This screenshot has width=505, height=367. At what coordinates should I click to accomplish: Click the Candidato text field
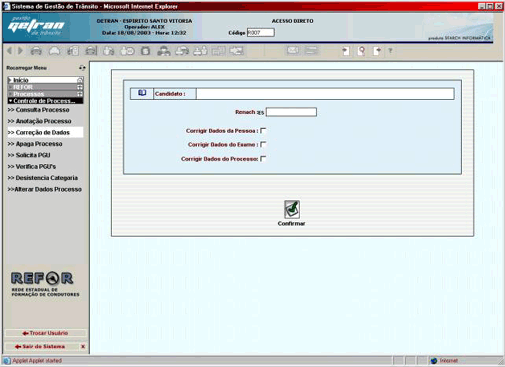point(325,94)
